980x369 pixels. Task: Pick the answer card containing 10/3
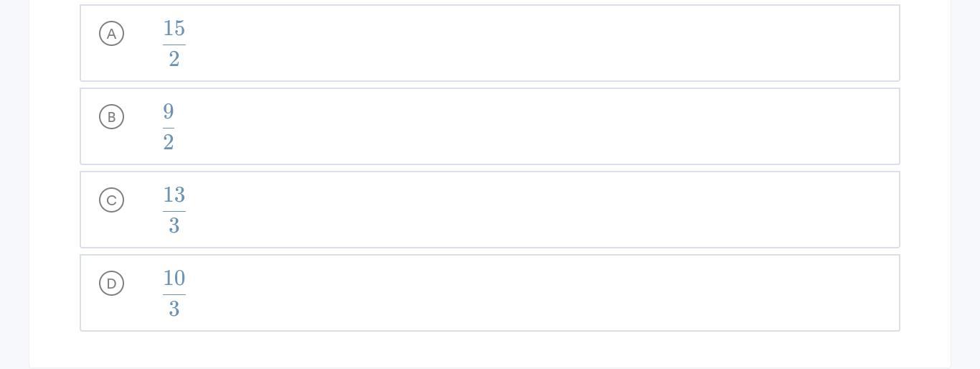(x=490, y=293)
